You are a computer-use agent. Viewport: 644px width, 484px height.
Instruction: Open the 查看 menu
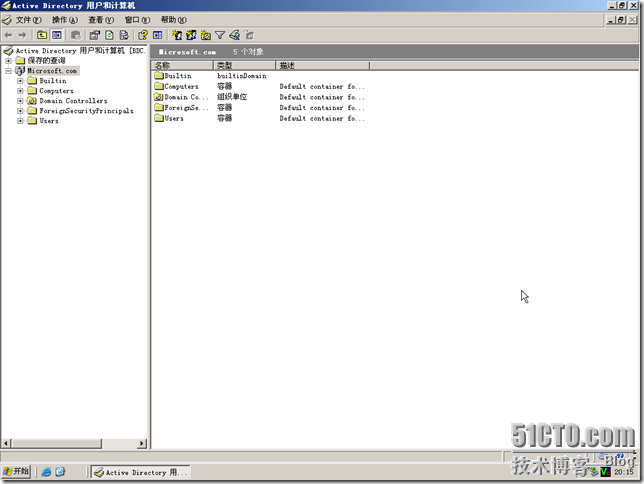coord(101,20)
